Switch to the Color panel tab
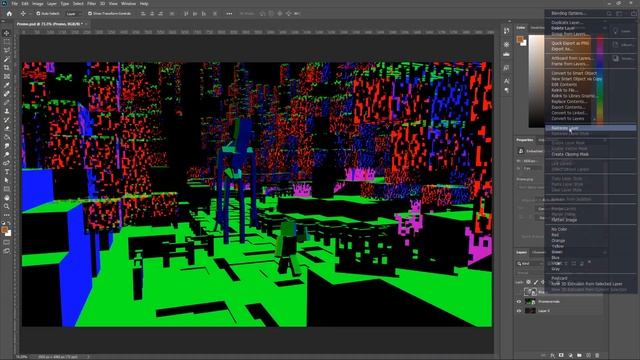Viewport: 640px width, 360px height. click(521, 28)
